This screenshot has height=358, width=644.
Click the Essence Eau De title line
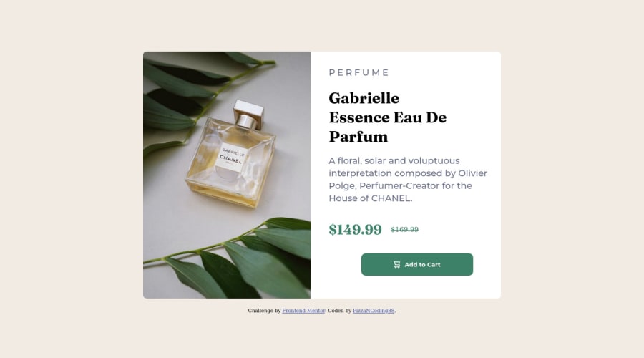tap(387, 117)
